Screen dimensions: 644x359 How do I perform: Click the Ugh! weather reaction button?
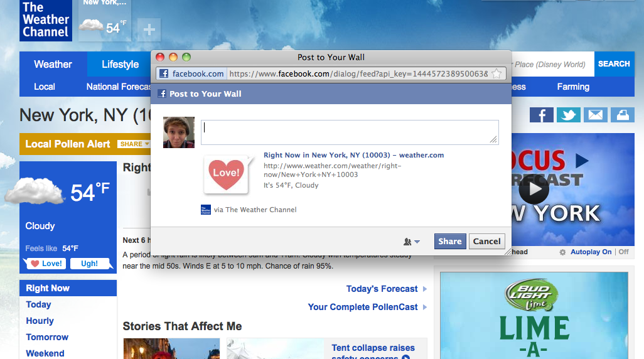click(90, 264)
